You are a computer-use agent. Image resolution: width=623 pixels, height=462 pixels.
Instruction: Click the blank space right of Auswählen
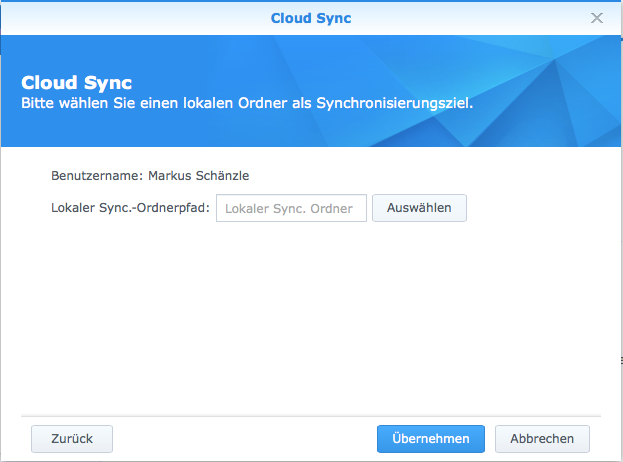pyautogui.click(x=530, y=208)
